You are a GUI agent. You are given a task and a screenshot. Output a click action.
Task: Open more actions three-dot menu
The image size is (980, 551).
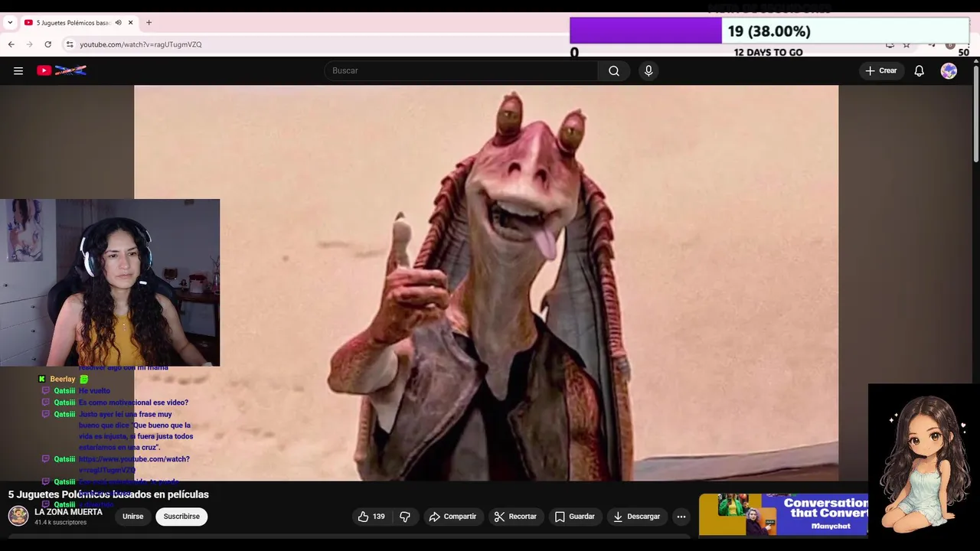point(681,517)
